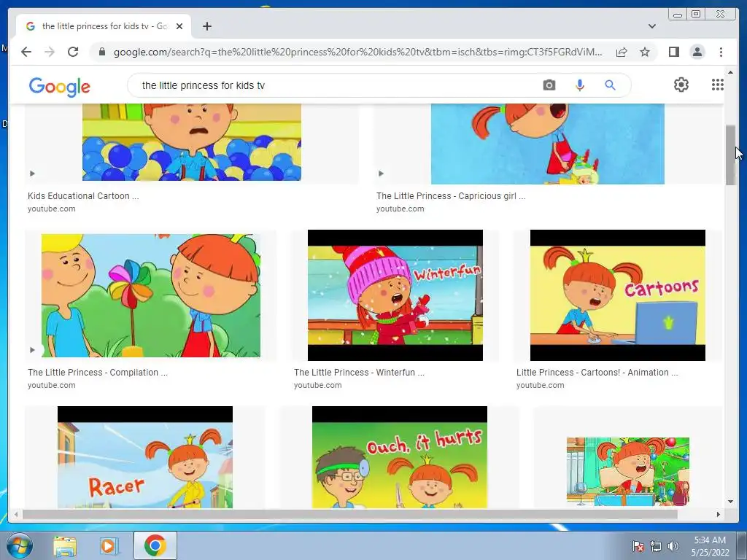This screenshot has width=747, height=560.
Task: Open Google quick settings gear
Action: 681,85
